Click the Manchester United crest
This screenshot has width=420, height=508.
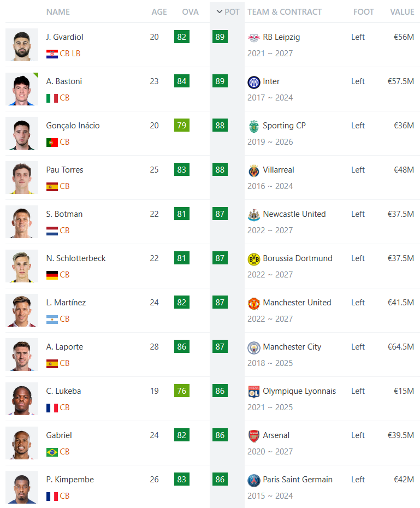click(253, 304)
